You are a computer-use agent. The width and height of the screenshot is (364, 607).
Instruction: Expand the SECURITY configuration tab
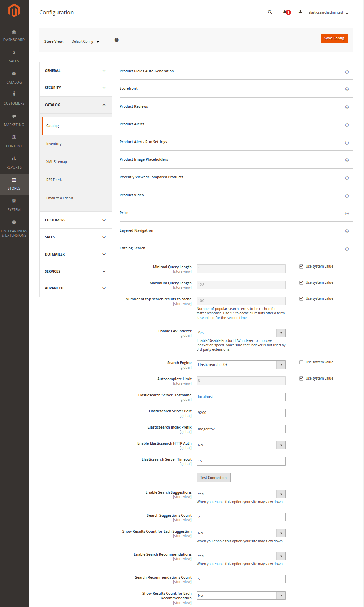(x=76, y=88)
